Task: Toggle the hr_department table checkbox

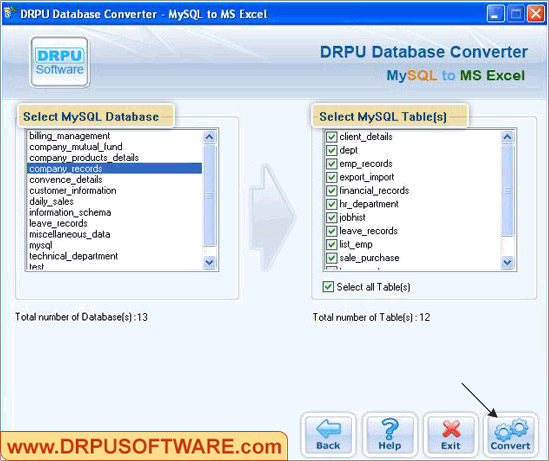Action: click(x=331, y=204)
